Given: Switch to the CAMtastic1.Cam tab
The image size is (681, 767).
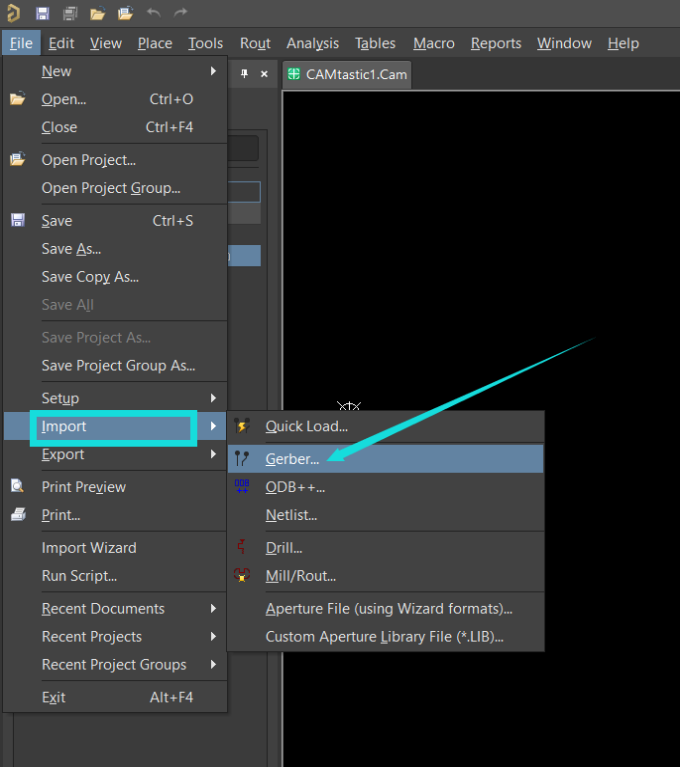Looking at the screenshot, I should click(346, 74).
